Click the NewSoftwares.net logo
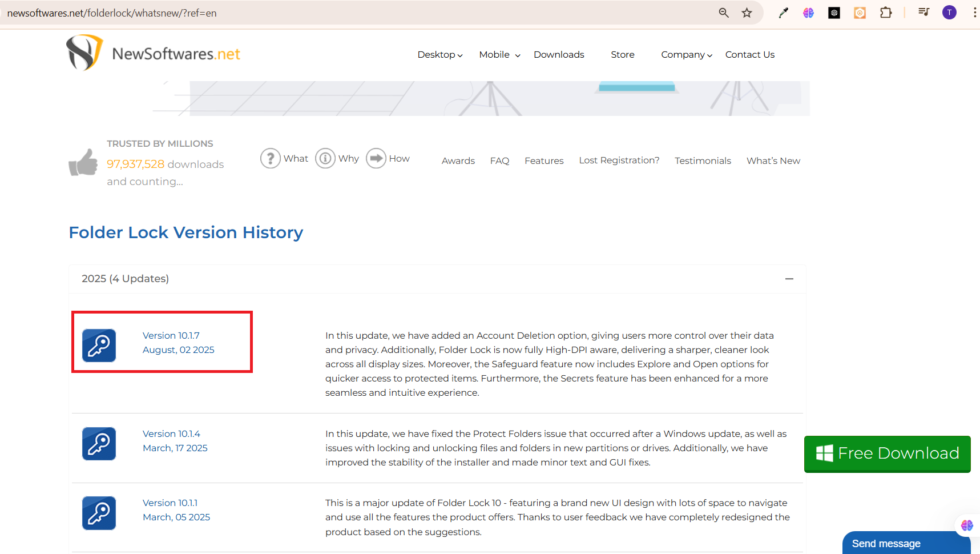 click(x=153, y=53)
